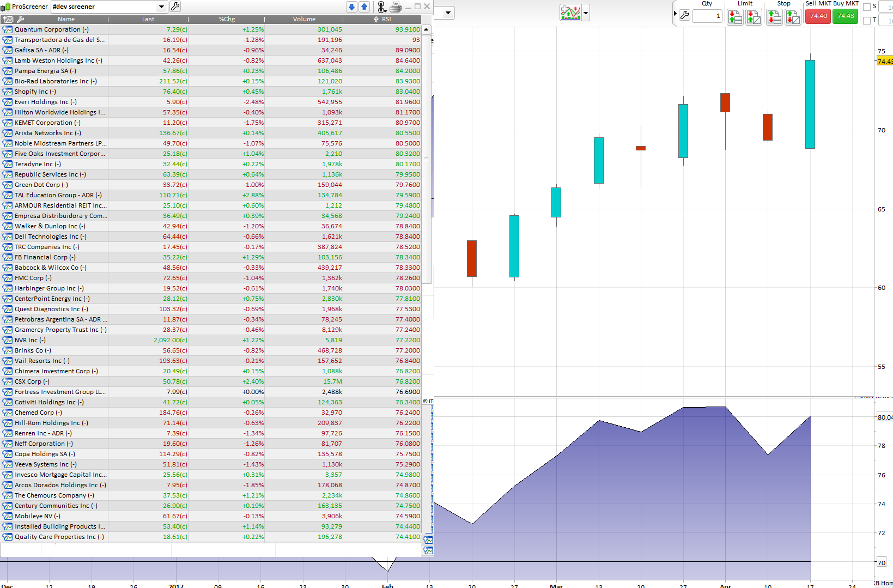
Task: Open the chart icon for Arista Networks Inc
Action: click(x=8, y=133)
